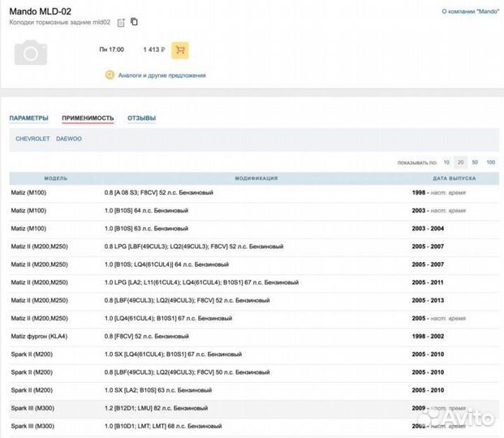This screenshot has height=438, width=504.
Task: Show 50 rows per page
Action: tap(475, 162)
